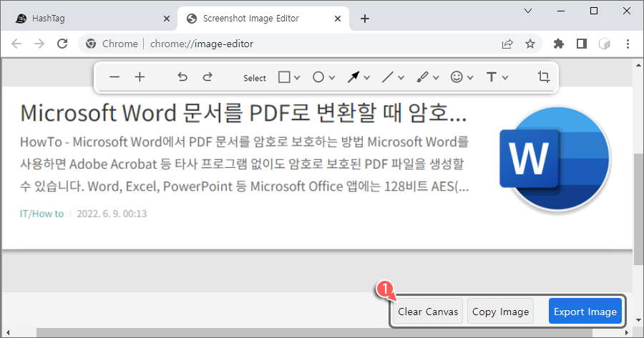Image resolution: width=644 pixels, height=338 pixels.
Task: Click the HowTo article summary text
Action: point(245,164)
